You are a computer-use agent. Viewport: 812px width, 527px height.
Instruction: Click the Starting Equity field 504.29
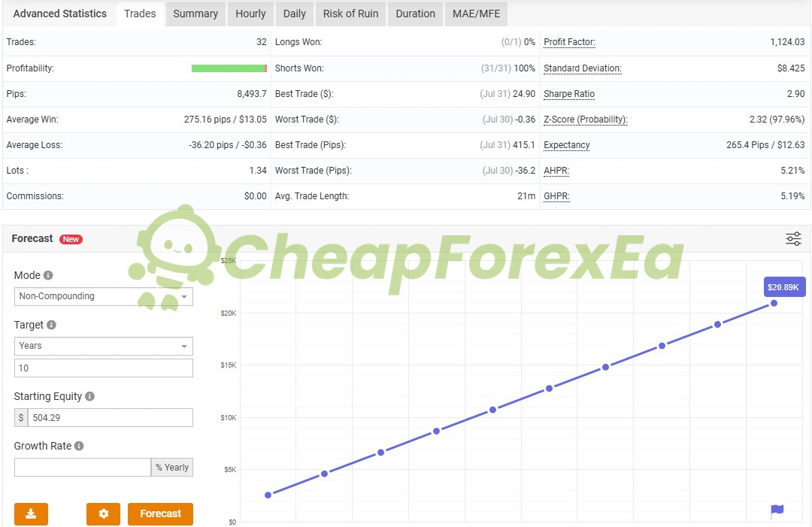111,418
